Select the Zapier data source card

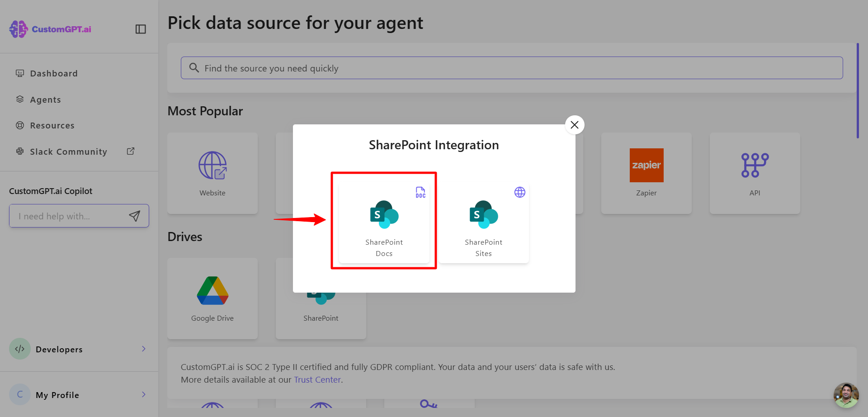646,173
